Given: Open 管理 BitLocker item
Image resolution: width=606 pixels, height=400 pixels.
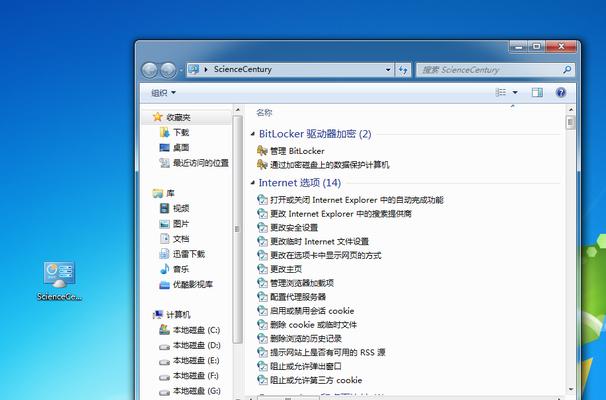Looking at the screenshot, I should [x=291, y=151].
